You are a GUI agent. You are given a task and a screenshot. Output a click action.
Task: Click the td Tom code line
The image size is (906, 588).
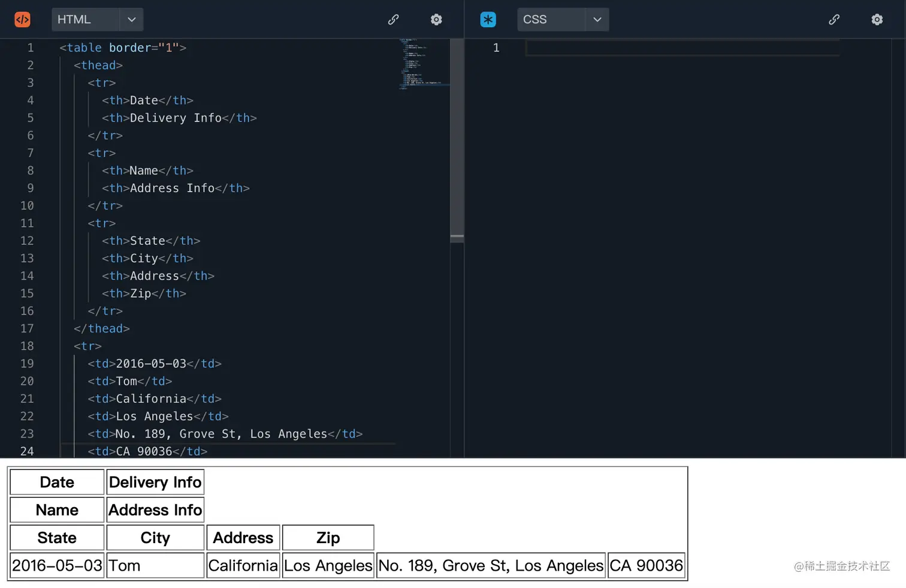[x=130, y=381]
